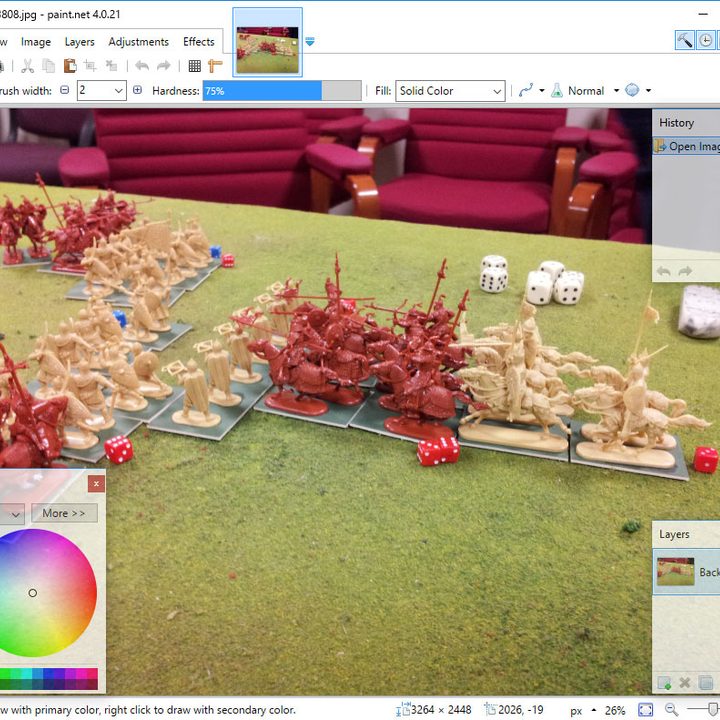Toggle the pixel grid icon
The height and width of the screenshot is (720, 720).
point(195,66)
